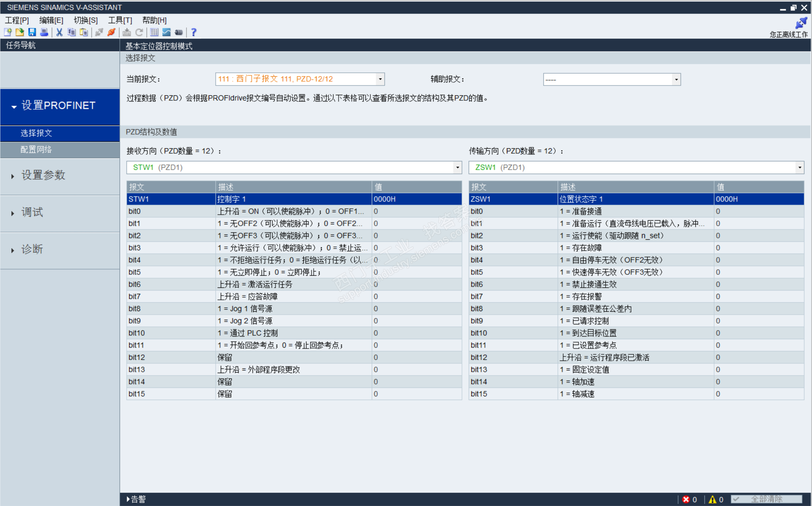Select receive row bit13 外部程序段更改
This screenshot has width=812, height=506.
point(294,370)
